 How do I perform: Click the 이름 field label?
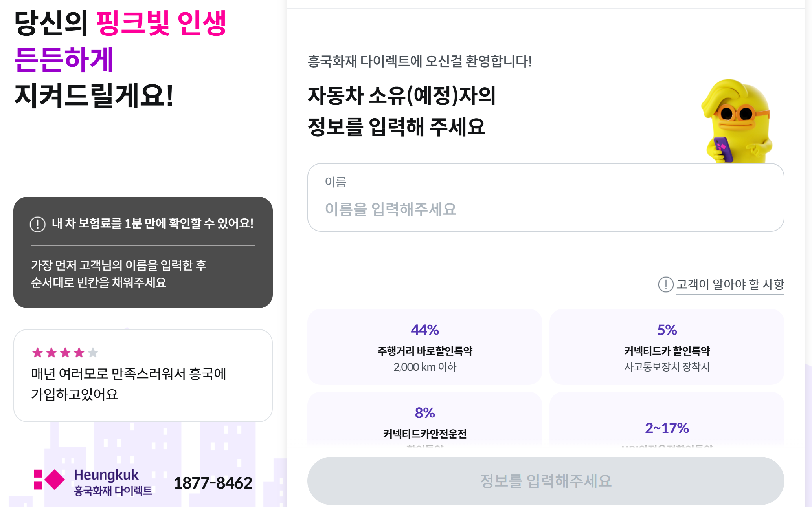[335, 182]
